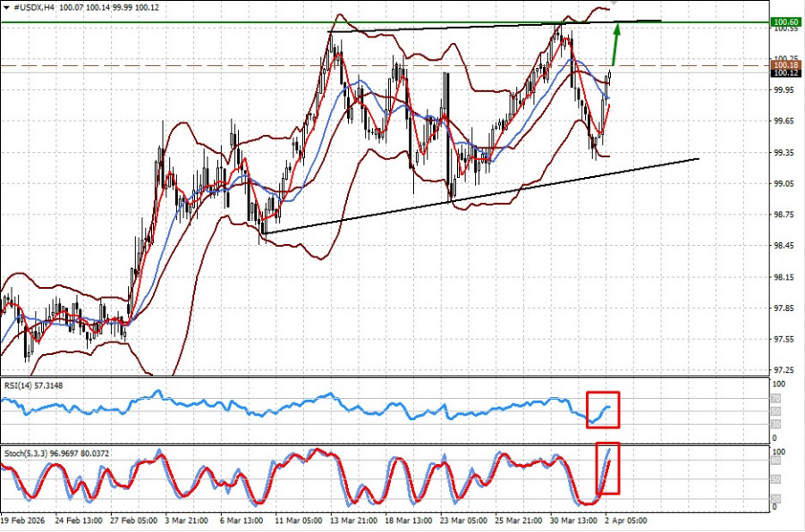Select the brown 100.18 price tag

786,65
